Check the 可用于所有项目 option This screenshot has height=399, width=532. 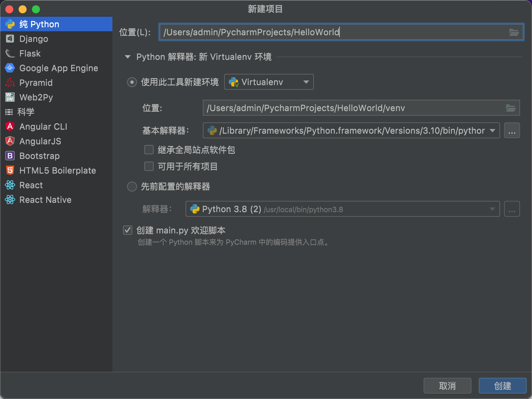click(x=149, y=166)
